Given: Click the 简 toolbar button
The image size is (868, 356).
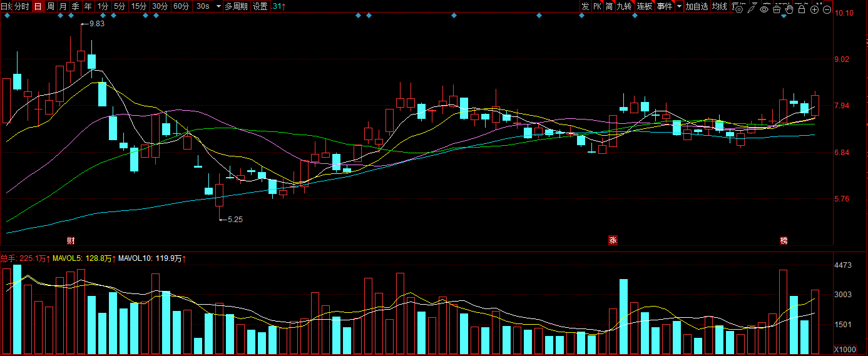Looking at the screenshot, I should [609, 6].
